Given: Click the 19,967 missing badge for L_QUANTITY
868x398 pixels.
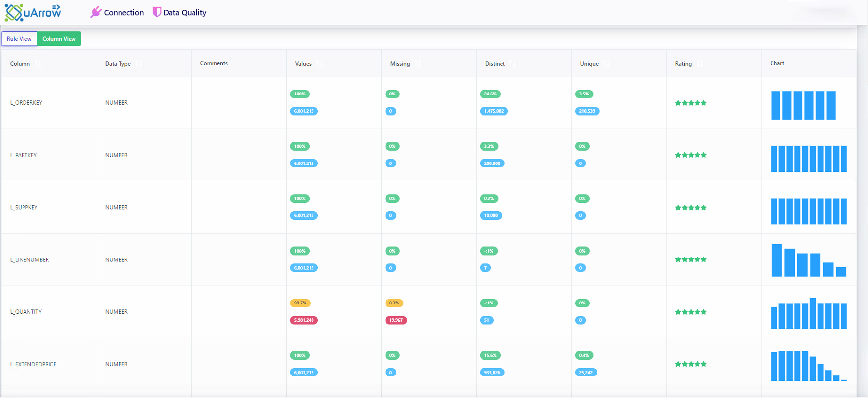Looking at the screenshot, I should (x=396, y=320).
